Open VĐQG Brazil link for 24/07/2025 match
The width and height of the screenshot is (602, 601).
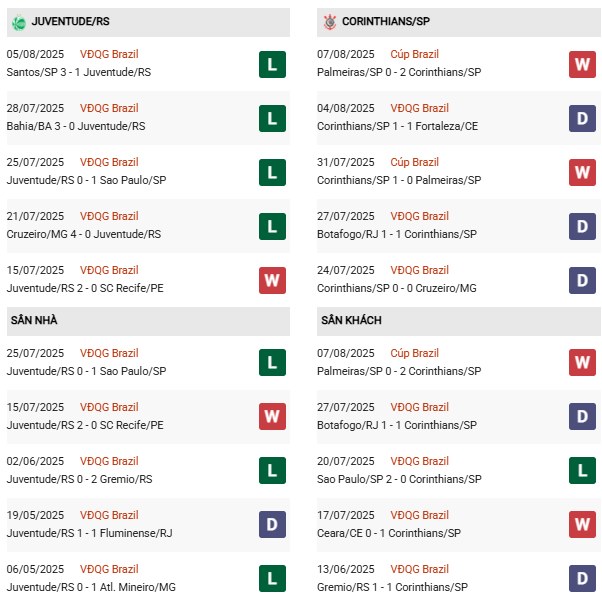pos(420,270)
